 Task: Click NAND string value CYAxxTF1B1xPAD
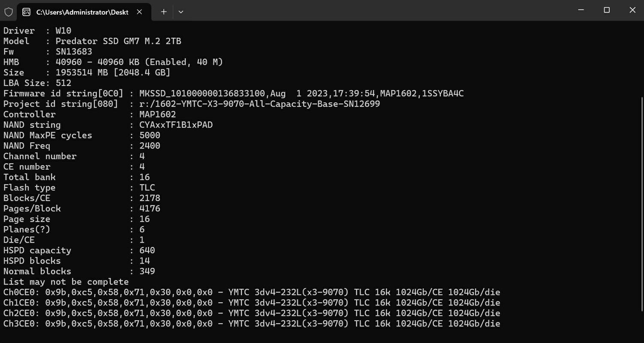click(x=176, y=125)
